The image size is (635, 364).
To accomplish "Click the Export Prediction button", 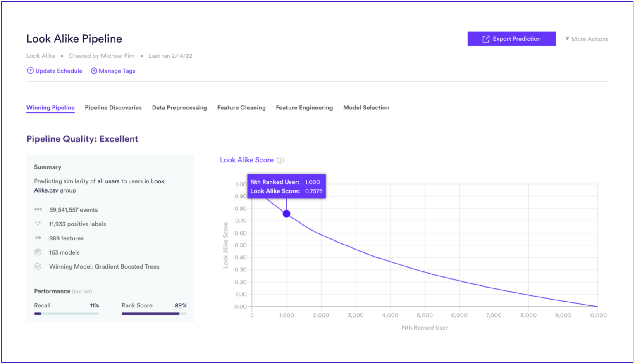I will pos(511,39).
